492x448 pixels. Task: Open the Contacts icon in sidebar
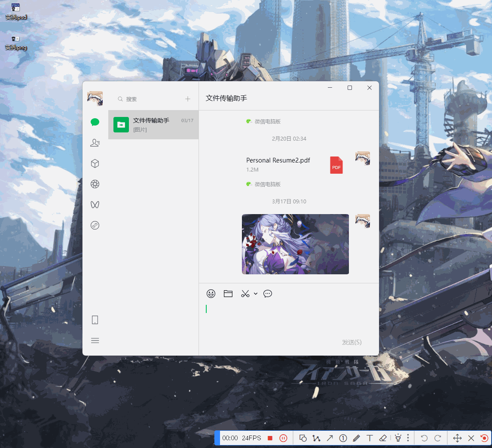pyautogui.click(x=95, y=143)
